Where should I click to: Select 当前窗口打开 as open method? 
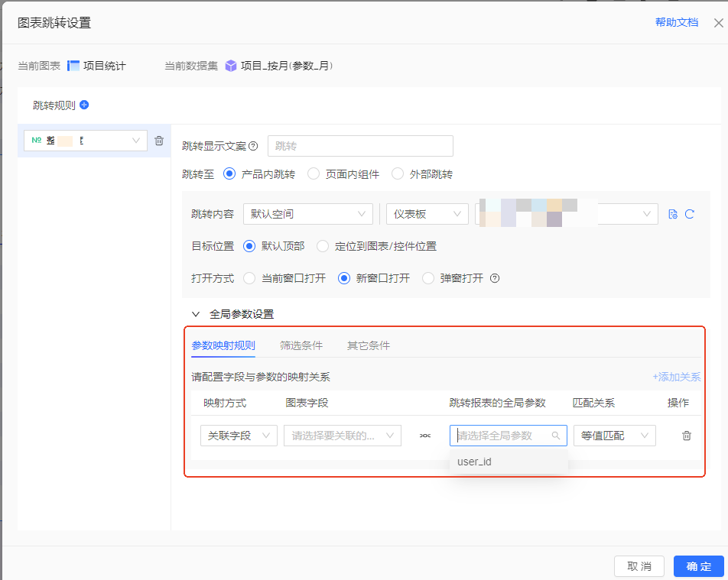249,278
